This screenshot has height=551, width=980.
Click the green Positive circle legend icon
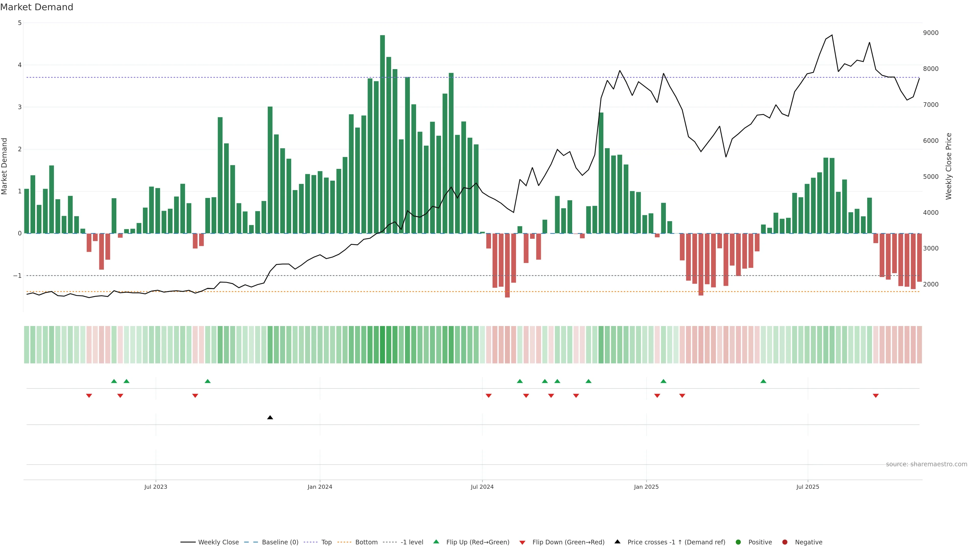click(738, 542)
